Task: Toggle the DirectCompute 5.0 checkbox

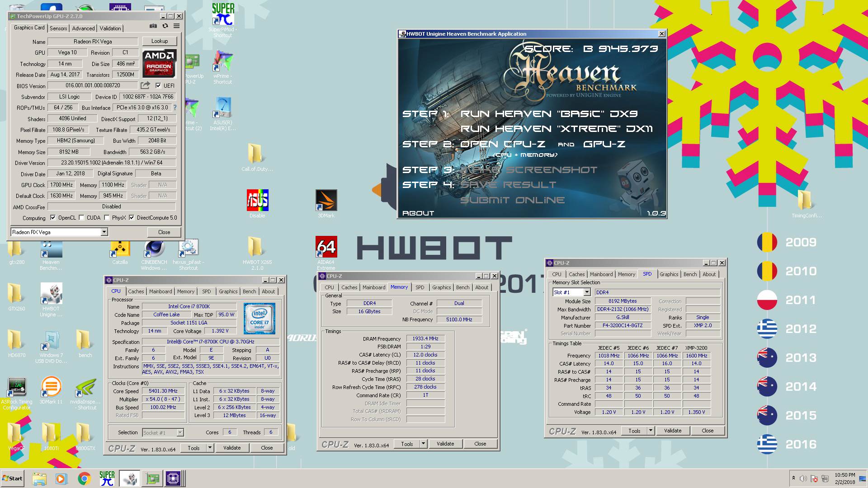Action: pyautogui.click(x=132, y=218)
